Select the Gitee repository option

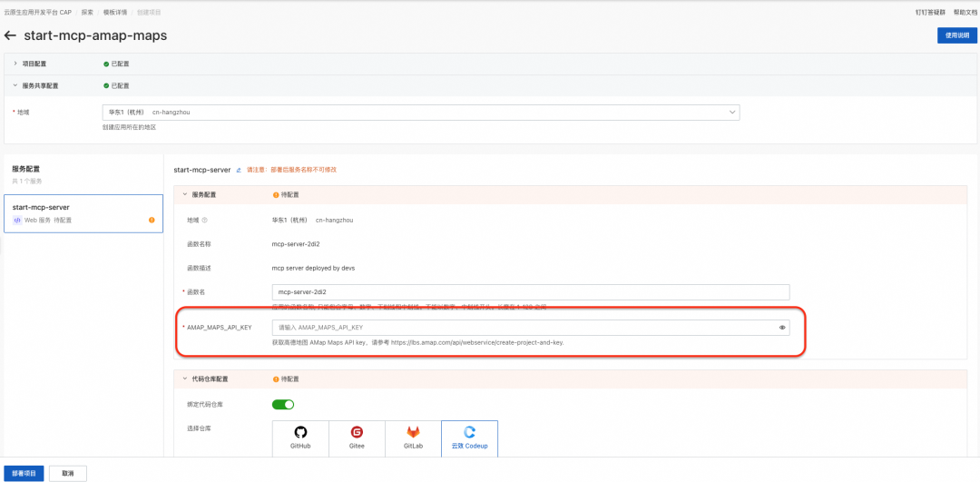pyautogui.click(x=357, y=438)
